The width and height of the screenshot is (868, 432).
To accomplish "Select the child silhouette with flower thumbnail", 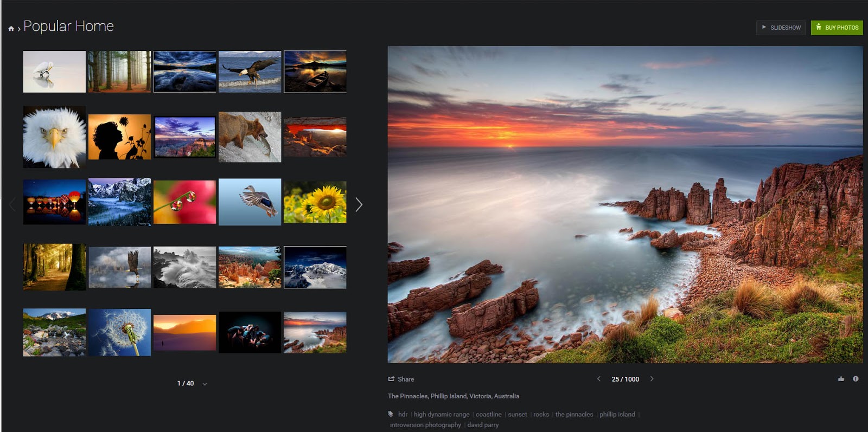I will click(x=119, y=137).
